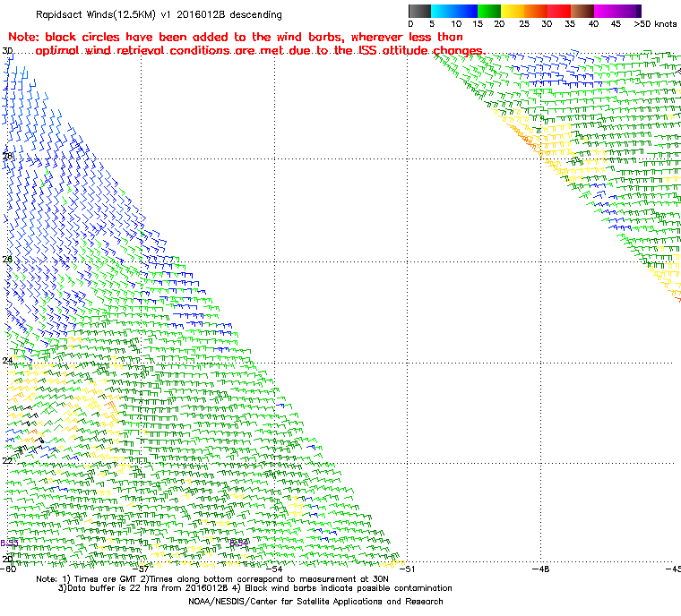The height and width of the screenshot is (616, 681).
Task: Click the '0' legend scale label
Action: (411, 24)
